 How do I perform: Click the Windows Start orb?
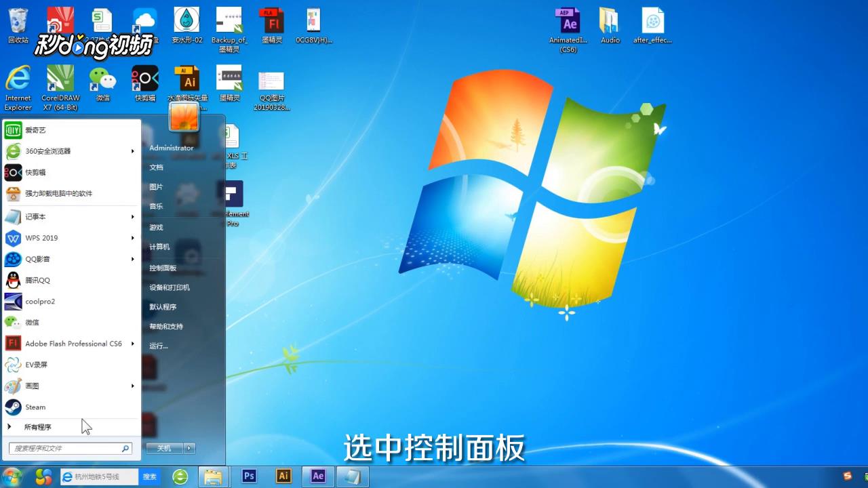(12, 476)
